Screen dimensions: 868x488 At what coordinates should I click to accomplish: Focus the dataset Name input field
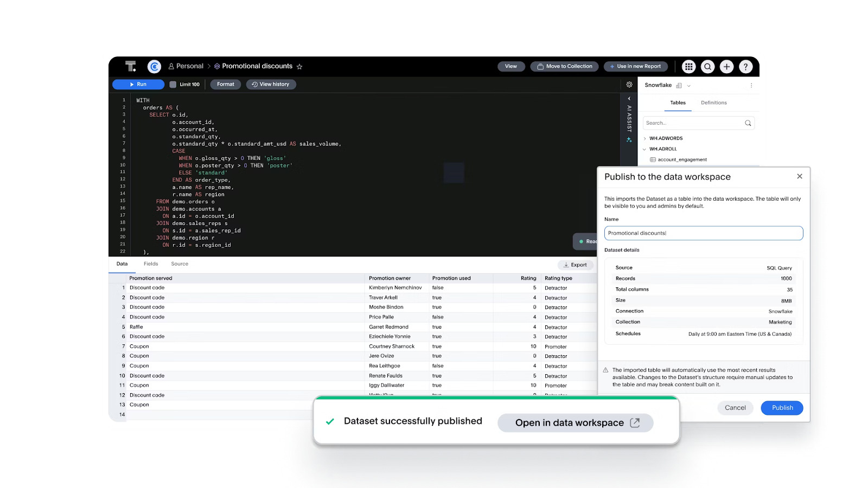tap(704, 233)
